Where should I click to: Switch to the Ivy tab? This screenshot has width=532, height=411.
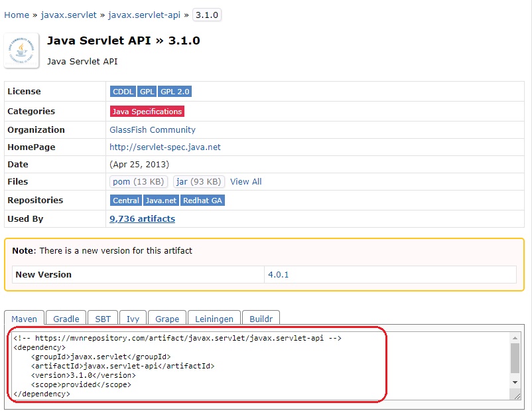click(x=133, y=319)
